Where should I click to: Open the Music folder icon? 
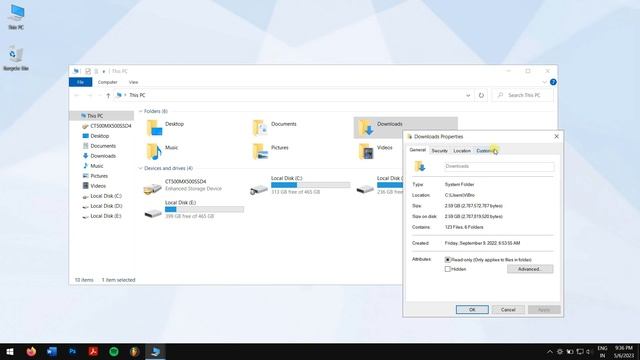154,151
